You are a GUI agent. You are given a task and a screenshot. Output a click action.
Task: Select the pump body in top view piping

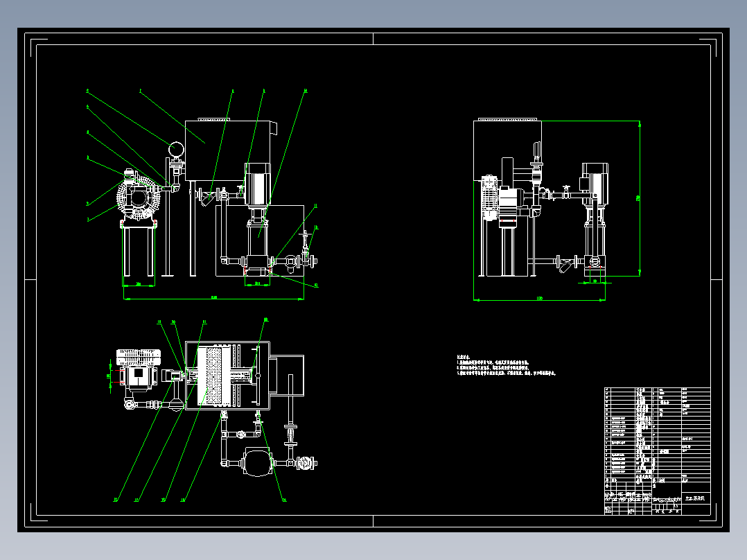tap(257, 462)
